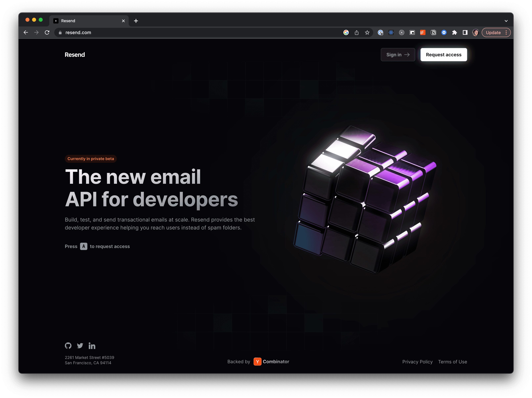532x398 pixels.
Task: Open the Extensions puzzle piece menu
Action: coord(455,32)
